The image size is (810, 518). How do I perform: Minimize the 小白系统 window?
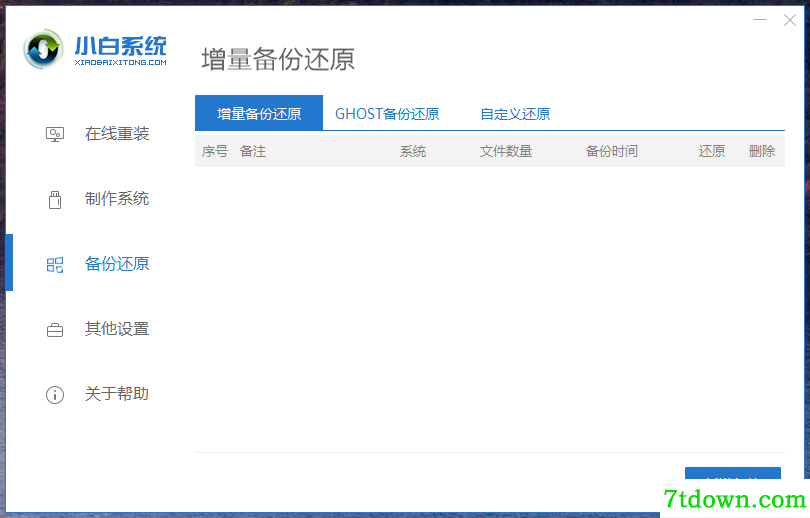760,20
